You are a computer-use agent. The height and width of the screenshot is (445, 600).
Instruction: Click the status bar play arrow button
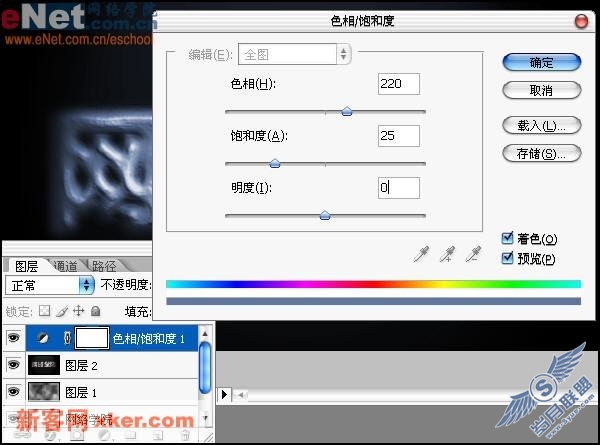(224, 394)
